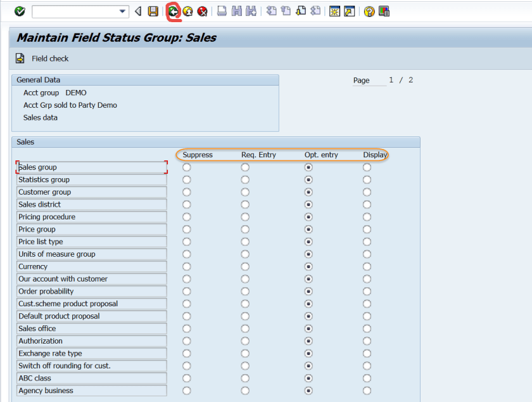Select the Currency field label
This screenshot has width=532, height=402.
pyautogui.click(x=92, y=266)
